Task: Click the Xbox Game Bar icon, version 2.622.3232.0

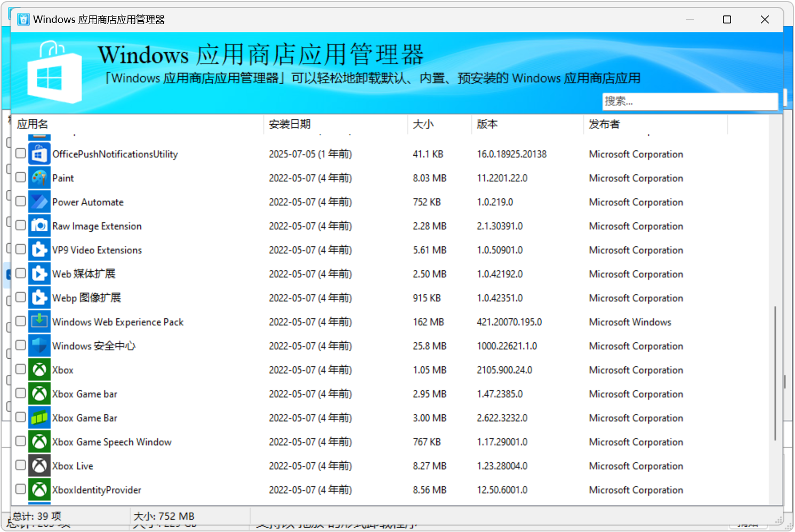Action: click(39, 418)
